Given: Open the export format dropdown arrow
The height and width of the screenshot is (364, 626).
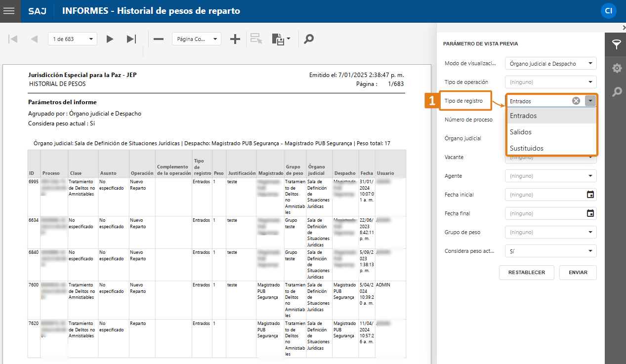Looking at the screenshot, I should pos(289,39).
